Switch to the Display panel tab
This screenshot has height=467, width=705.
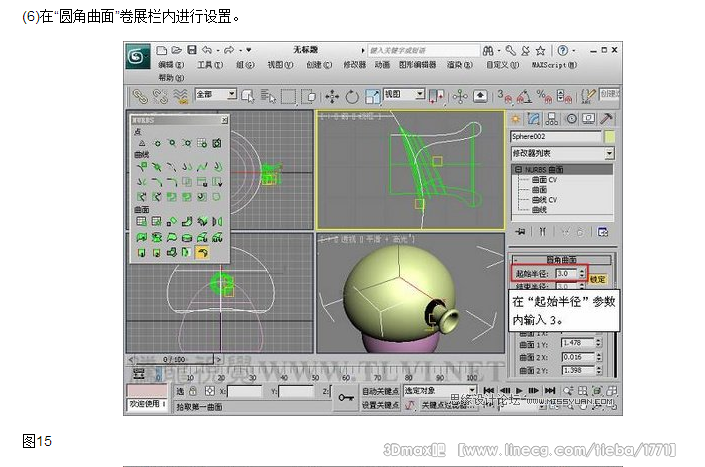point(589,119)
